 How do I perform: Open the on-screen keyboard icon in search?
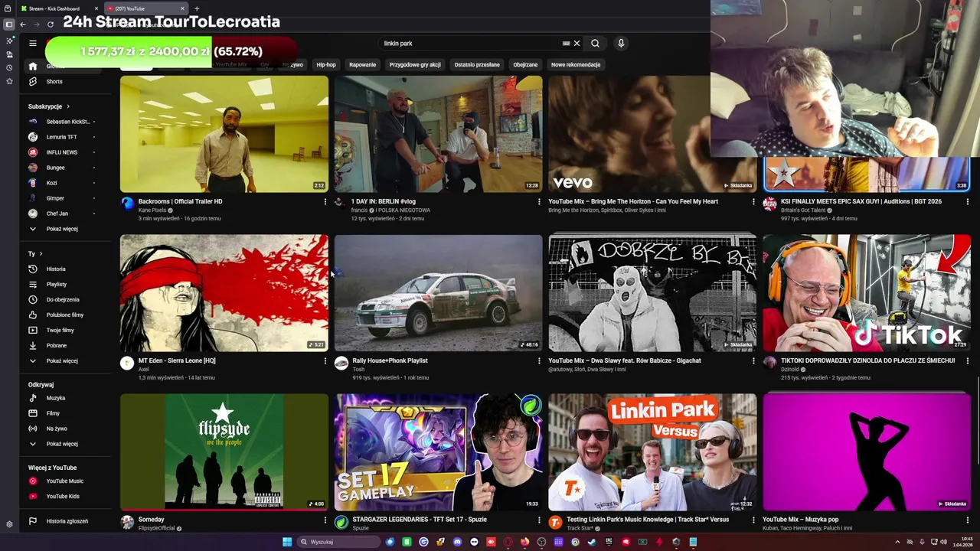[x=566, y=43]
